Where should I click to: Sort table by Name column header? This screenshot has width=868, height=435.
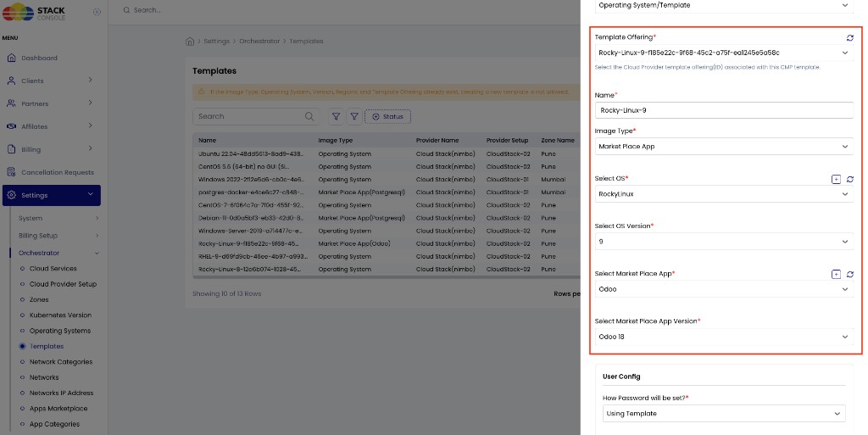tap(207, 140)
